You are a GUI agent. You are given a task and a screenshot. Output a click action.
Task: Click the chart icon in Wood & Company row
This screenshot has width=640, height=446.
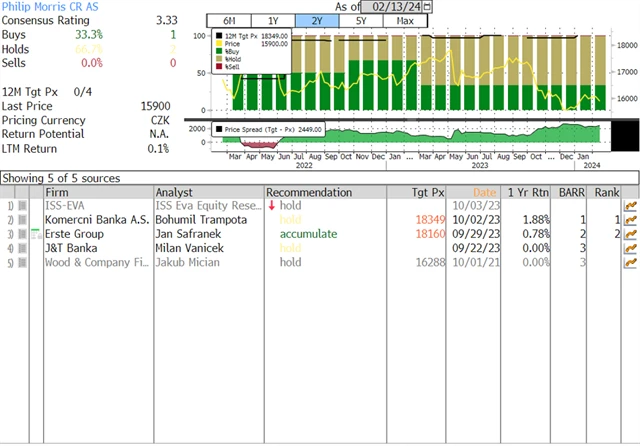tap(630, 262)
